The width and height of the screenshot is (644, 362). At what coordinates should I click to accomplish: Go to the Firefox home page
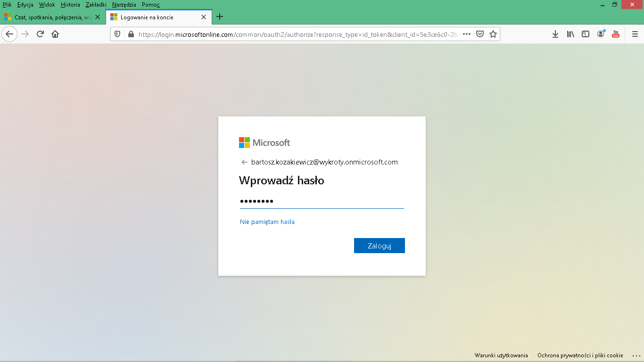(x=55, y=34)
